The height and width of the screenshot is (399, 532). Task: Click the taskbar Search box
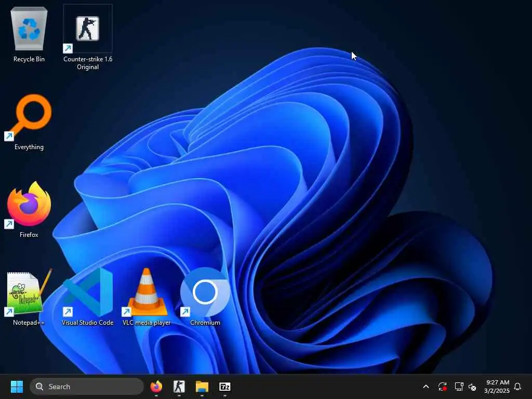point(87,387)
